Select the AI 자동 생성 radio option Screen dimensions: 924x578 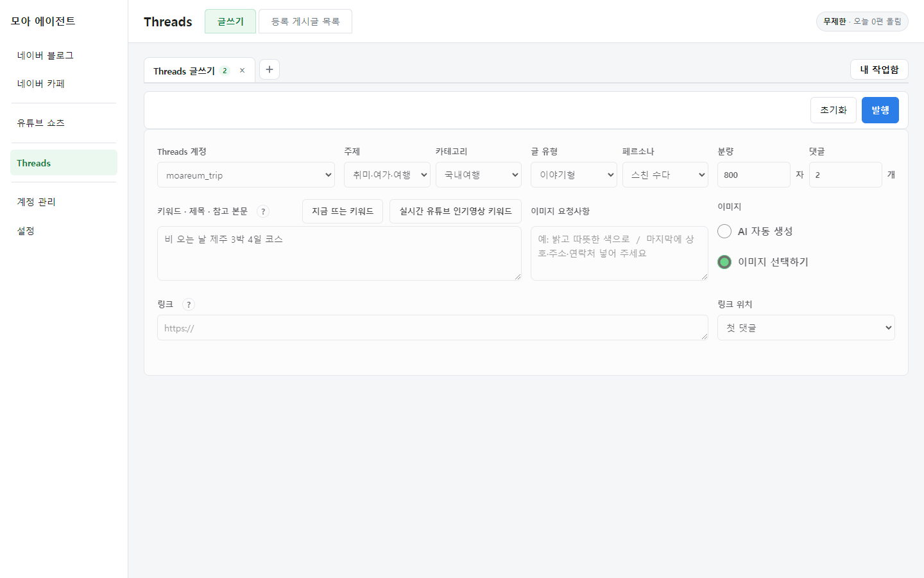[x=724, y=231]
